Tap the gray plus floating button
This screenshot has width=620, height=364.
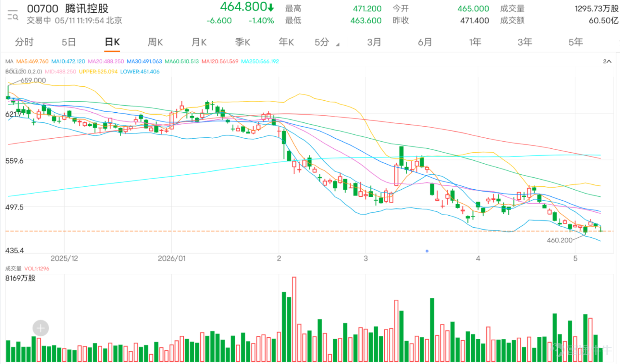coord(41,328)
